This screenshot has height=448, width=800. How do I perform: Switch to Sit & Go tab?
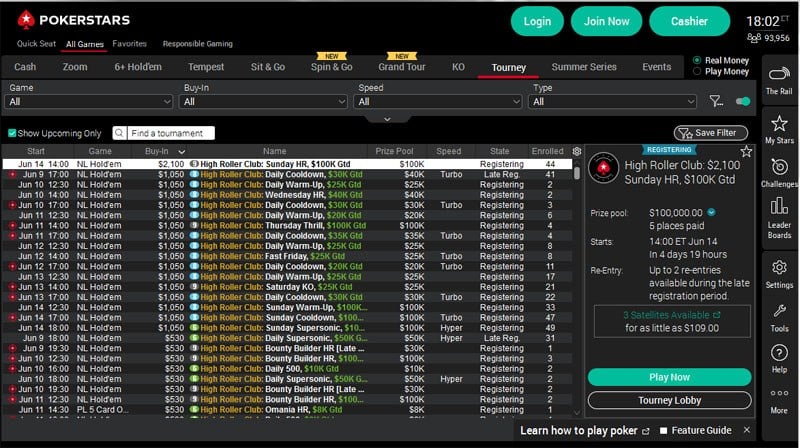pyautogui.click(x=268, y=67)
